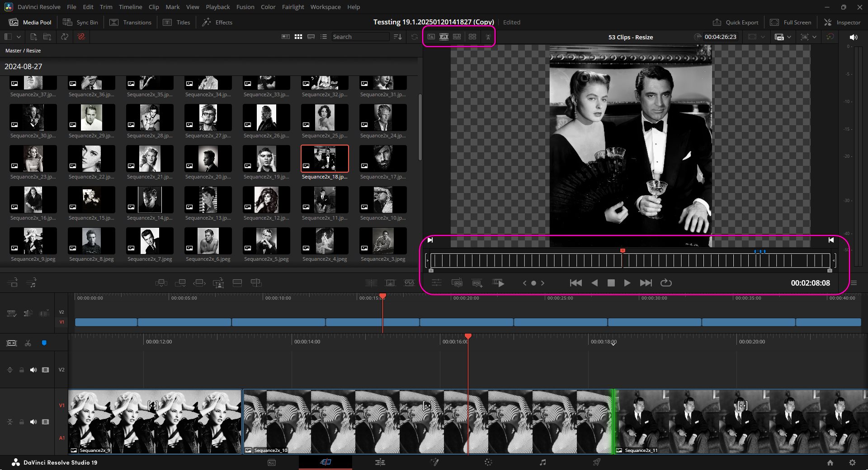
Task: Switch to the Edit page icon
Action: click(380, 462)
